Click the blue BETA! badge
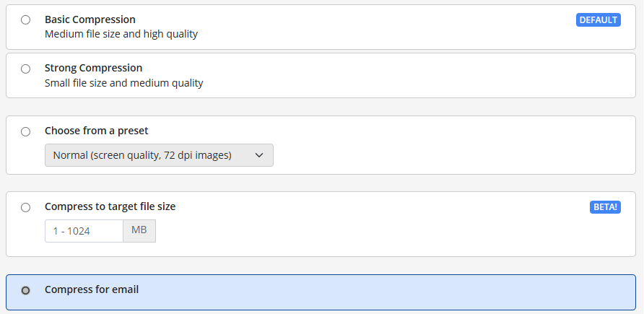This screenshot has width=644, height=314. [605, 207]
